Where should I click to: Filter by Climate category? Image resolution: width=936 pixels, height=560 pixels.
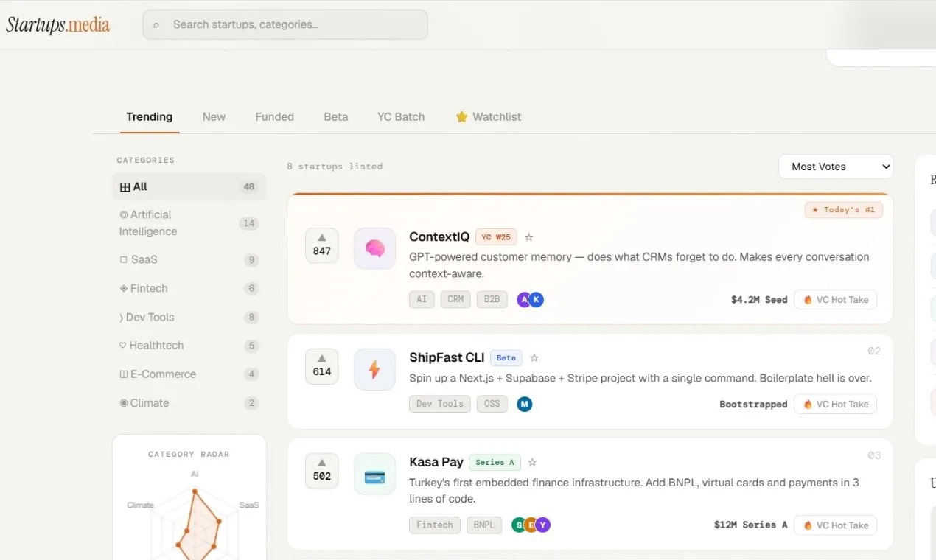click(189, 402)
